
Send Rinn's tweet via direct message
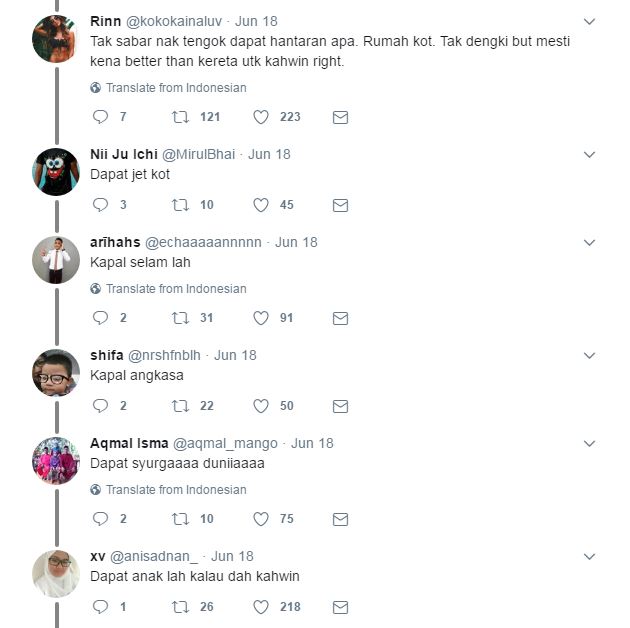tap(340, 117)
